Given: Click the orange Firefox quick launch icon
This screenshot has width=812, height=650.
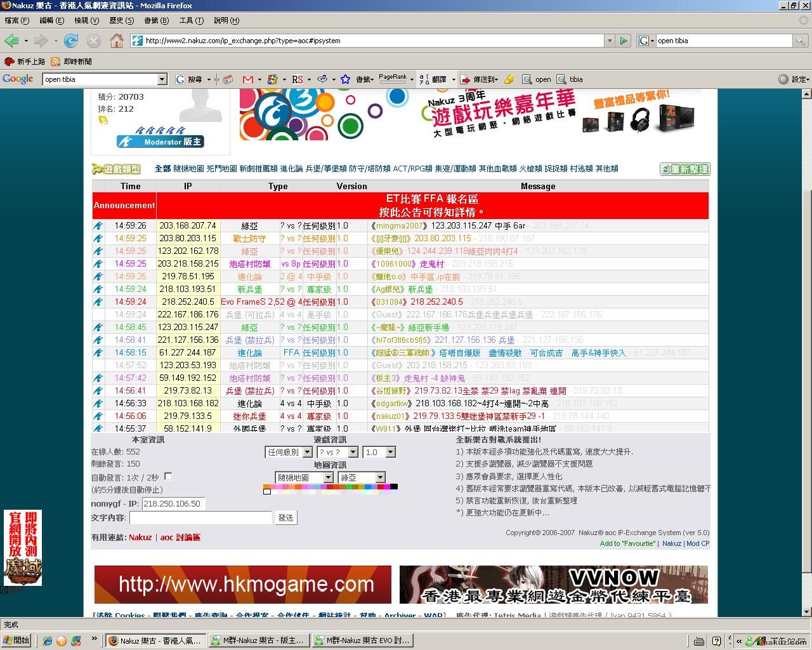Looking at the screenshot, I should tap(62, 640).
